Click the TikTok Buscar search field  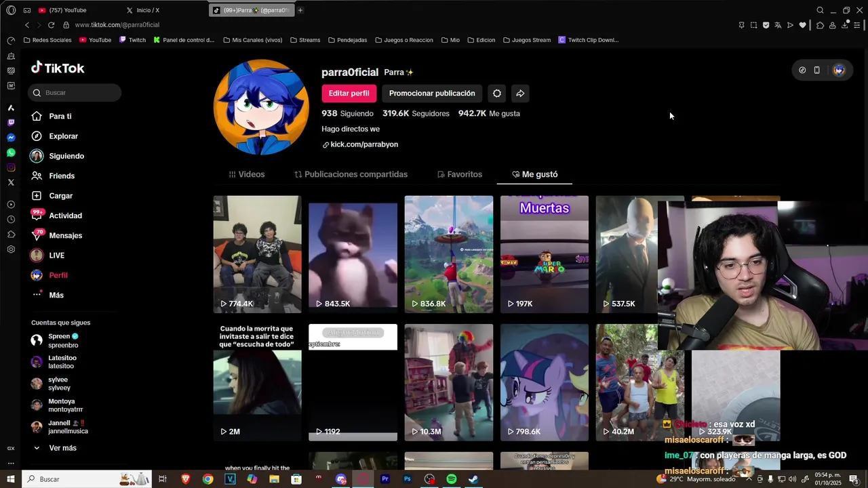tap(75, 92)
